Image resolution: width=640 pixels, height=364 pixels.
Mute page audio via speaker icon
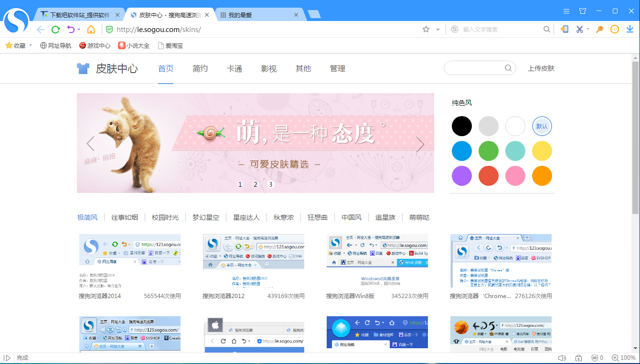coord(562,357)
